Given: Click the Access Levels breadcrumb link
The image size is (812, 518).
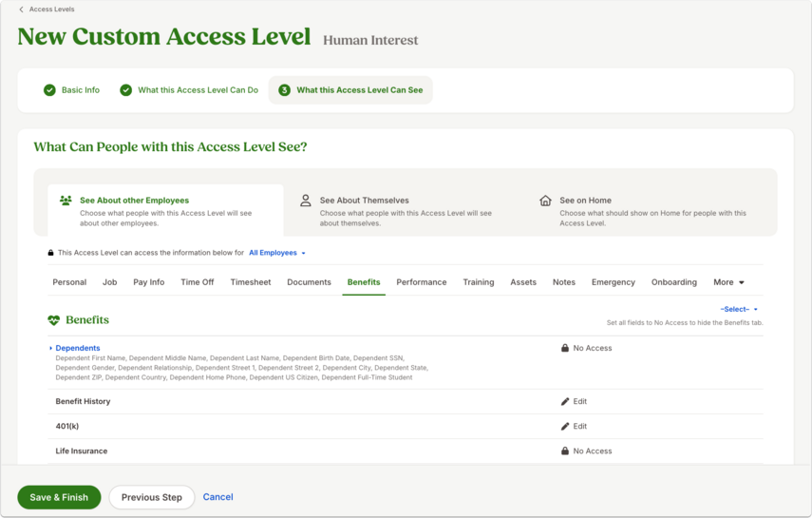Looking at the screenshot, I should click(x=52, y=10).
